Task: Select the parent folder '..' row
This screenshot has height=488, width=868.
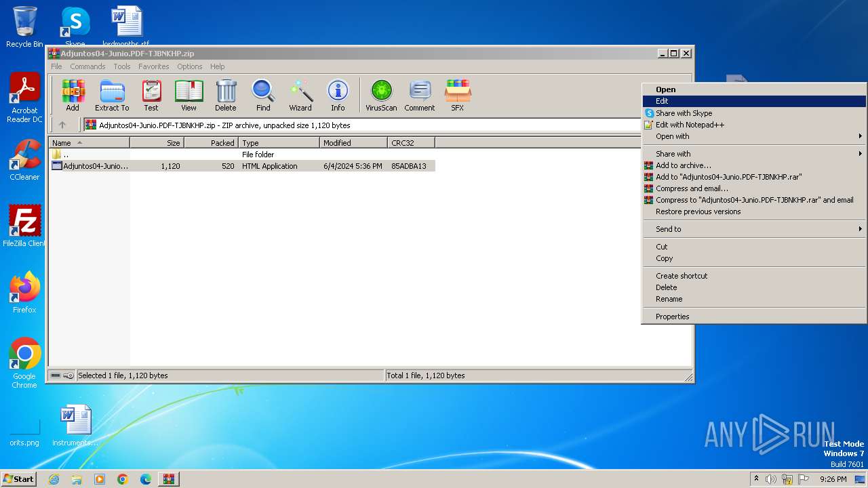Action: [x=242, y=155]
